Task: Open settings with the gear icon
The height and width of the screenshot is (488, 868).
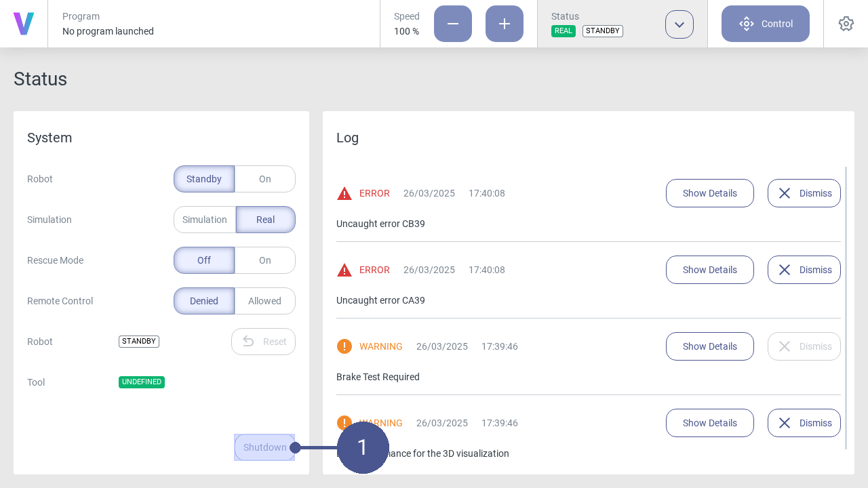Action: point(846,23)
